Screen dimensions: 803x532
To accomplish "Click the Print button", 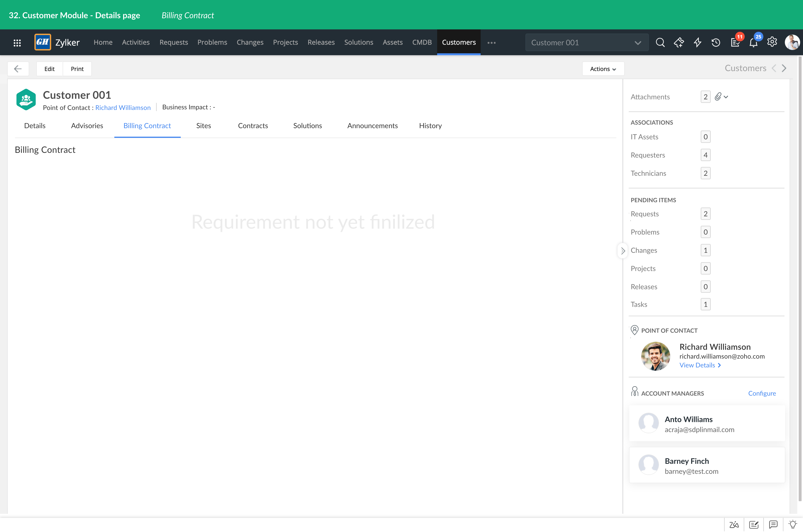I will pyautogui.click(x=77, y=69).
